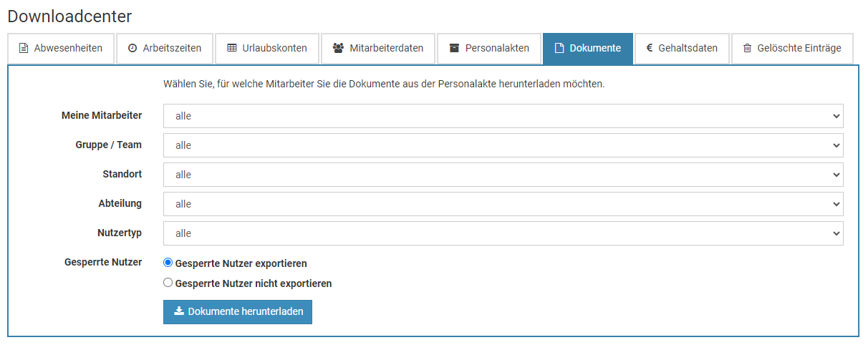Open the Nutzertyp dropdown
Image resolution: width=868 pixels, height=345 pixels.
(x=503, y=233)
